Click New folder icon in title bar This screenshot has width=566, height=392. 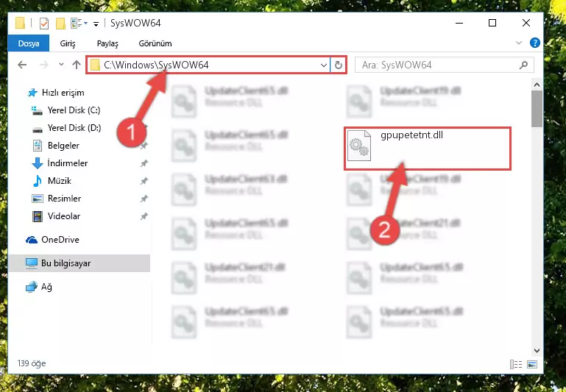[60, 24]
